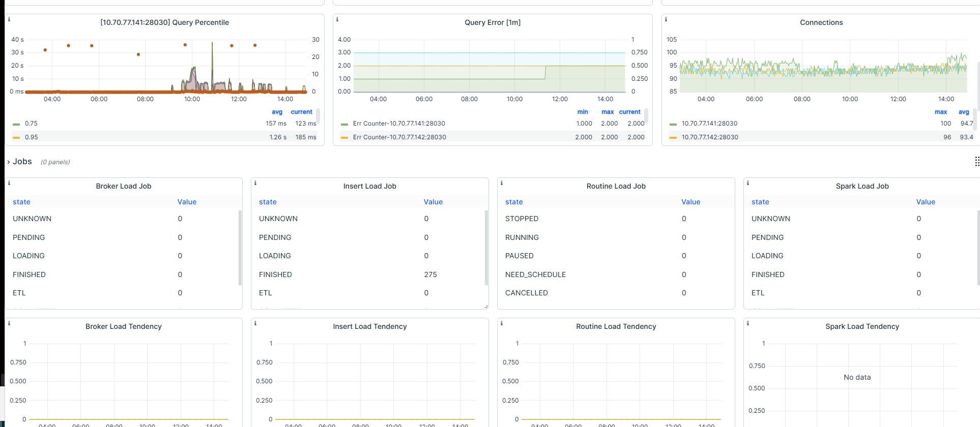Sort Connections legend by avg
The width and height of the screenshot is (980, 427).
point(964,112)
